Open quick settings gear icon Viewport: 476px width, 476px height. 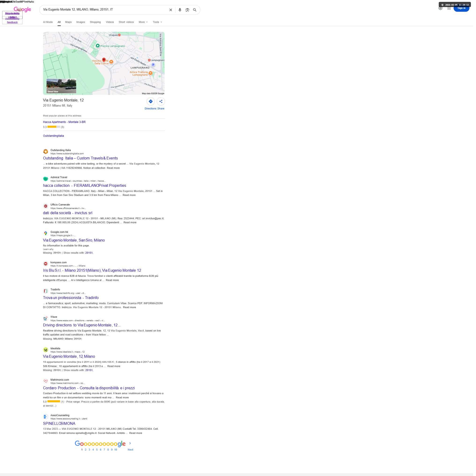443,8
